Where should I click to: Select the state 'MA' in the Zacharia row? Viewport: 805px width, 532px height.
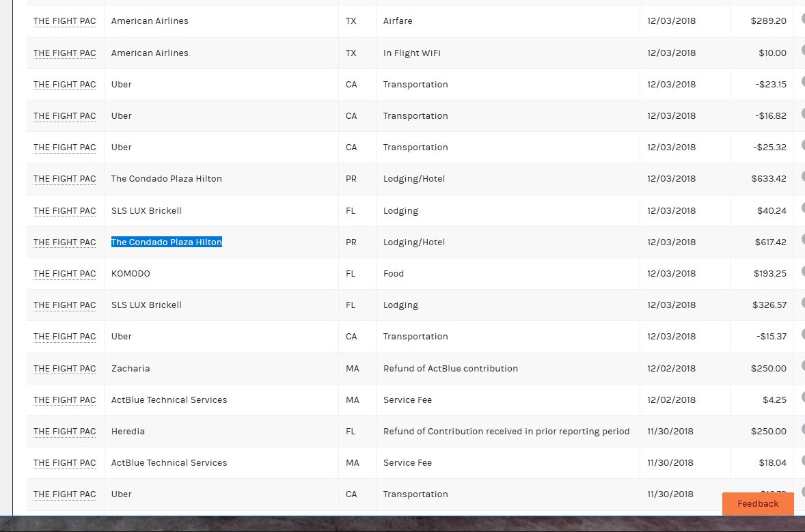[x=352, y=368]
